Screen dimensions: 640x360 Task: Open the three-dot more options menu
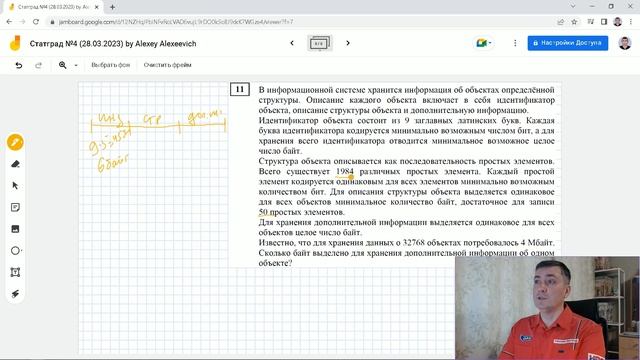tap(515, 43)
